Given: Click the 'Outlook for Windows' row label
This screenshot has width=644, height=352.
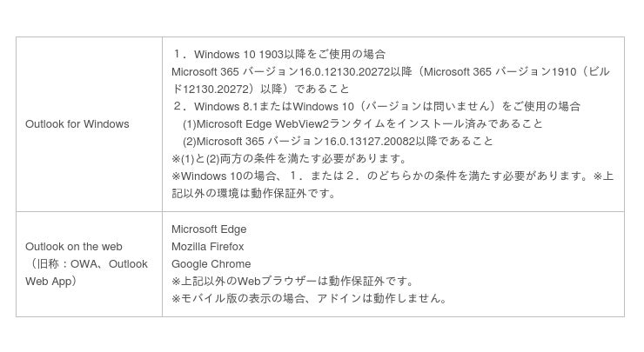Looking at the screenshot, I should tap(77, 124).
